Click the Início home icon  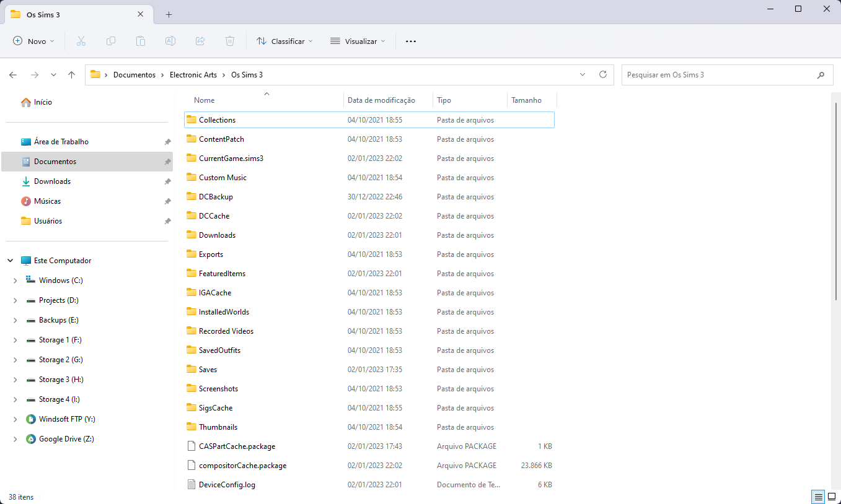point(26,102)
